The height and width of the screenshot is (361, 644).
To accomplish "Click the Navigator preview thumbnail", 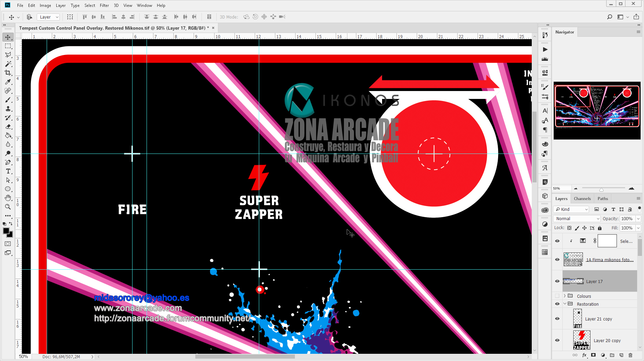I will (x=597, y=110).
